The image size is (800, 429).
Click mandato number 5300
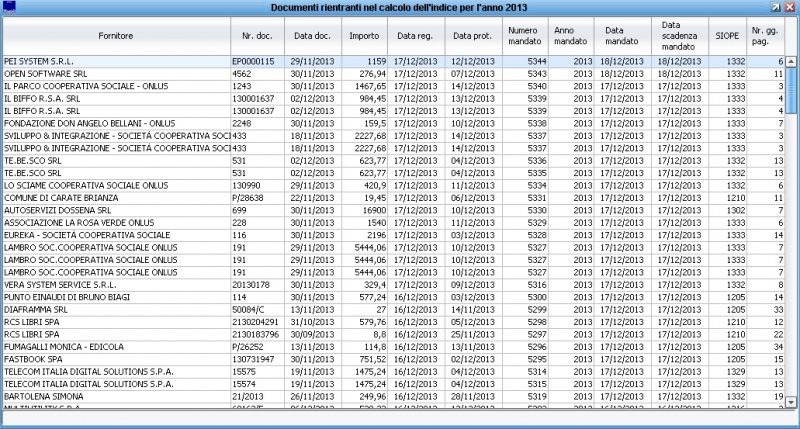(537, 297)
